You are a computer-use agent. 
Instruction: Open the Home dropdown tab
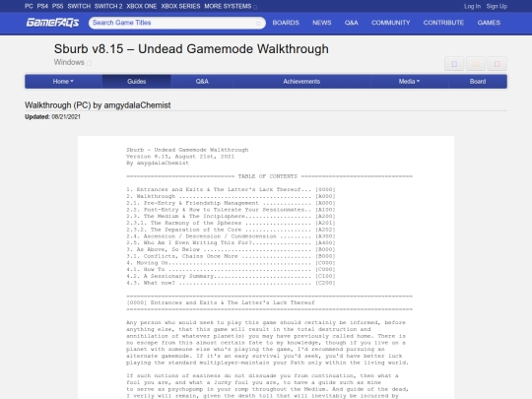coord(63,82)
